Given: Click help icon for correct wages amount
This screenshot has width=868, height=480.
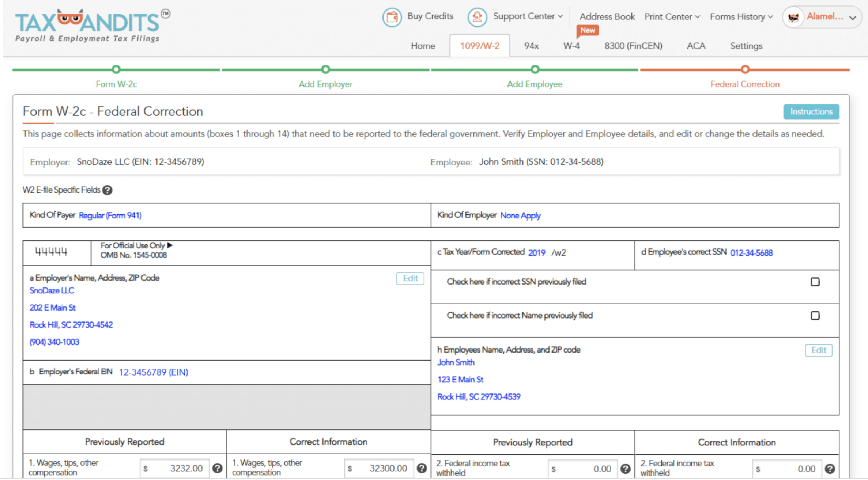Looking at the screenshot, I should pos(422,468).
